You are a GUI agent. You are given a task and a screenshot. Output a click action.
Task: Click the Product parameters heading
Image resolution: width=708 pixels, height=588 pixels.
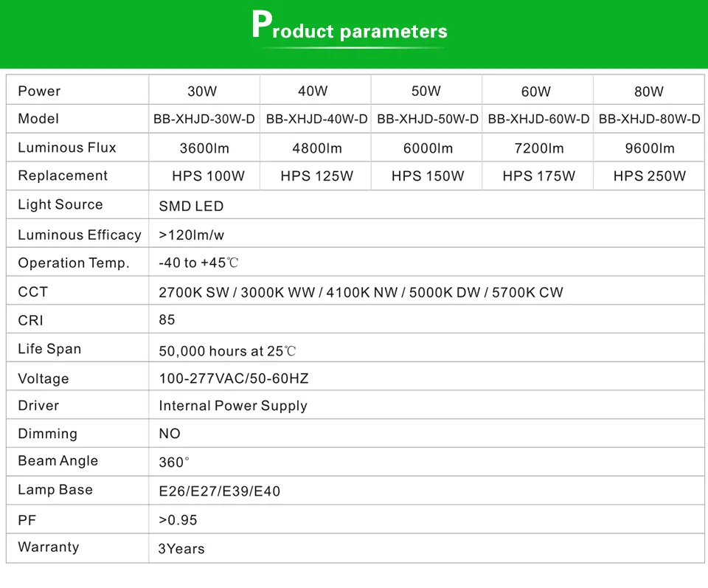tap(350, 27)
